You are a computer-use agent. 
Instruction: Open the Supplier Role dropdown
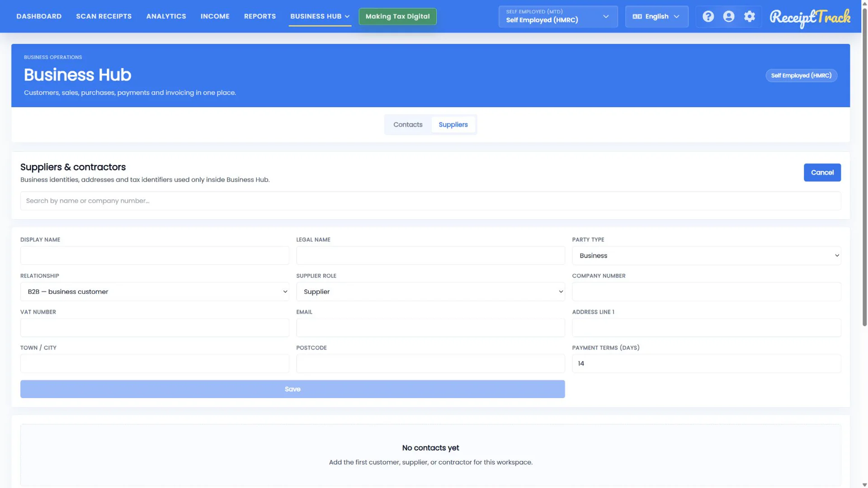click(430, 292)
